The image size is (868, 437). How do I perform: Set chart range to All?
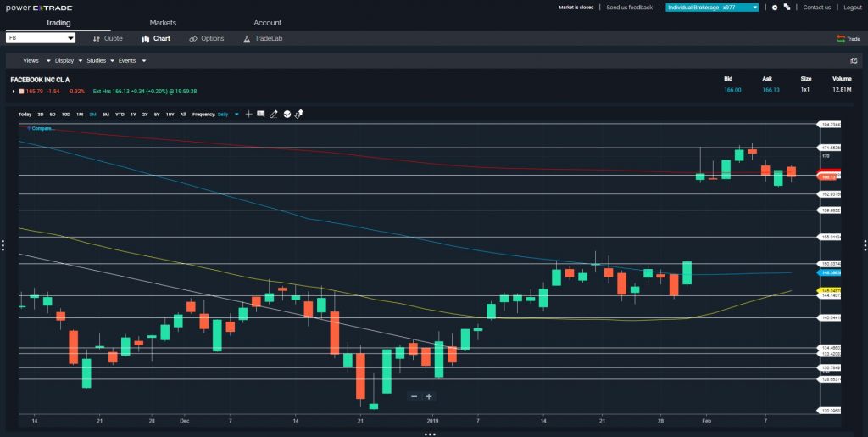coord(183,114)
